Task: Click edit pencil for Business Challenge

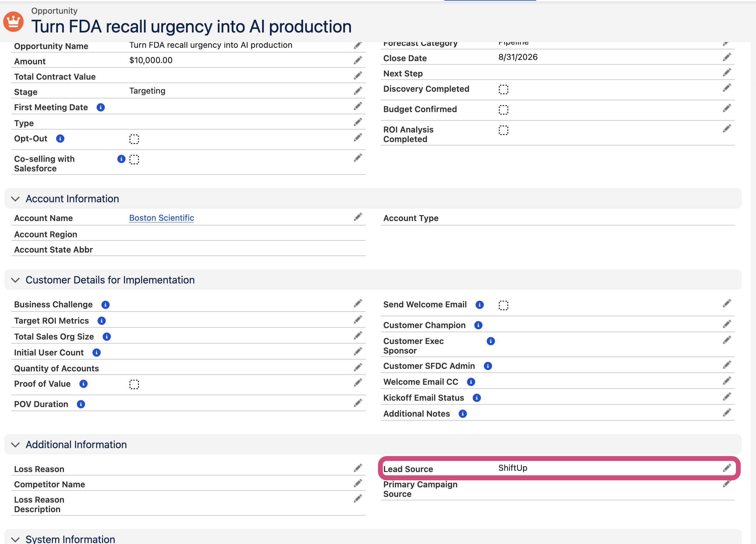Action: pos(358,304)
